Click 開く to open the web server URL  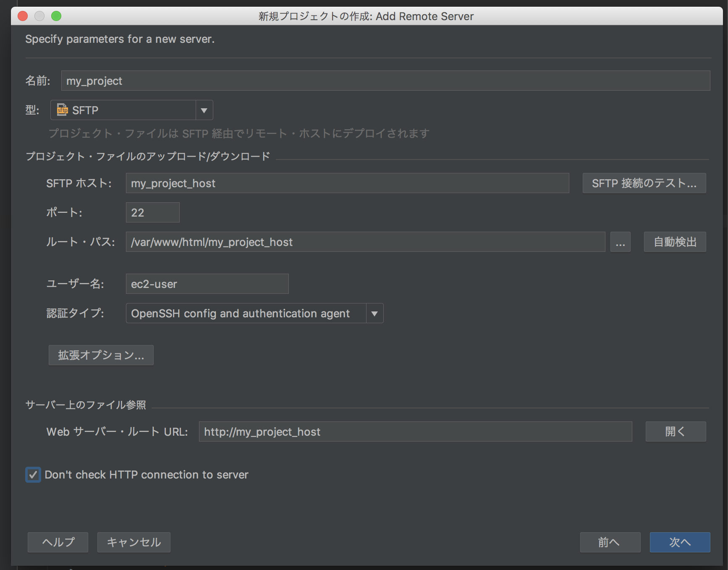(675, 431)
